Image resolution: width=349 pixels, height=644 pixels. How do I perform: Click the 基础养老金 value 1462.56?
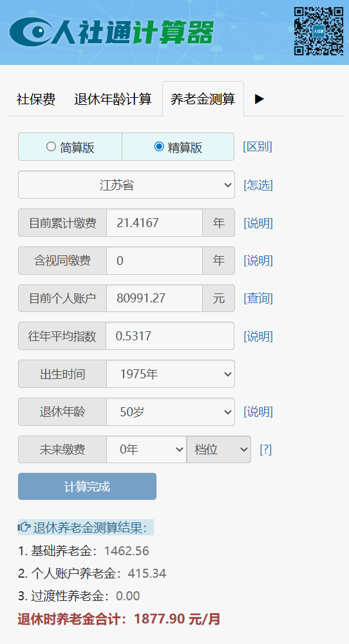point(127,551)
